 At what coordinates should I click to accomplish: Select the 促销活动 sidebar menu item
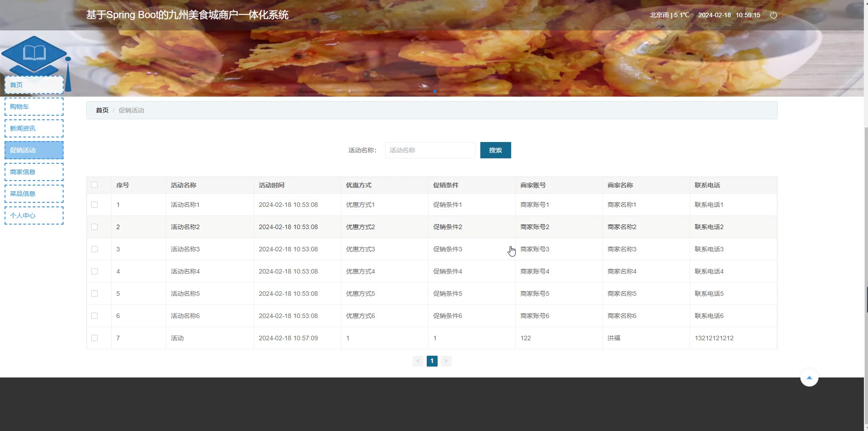pyautogui.click(x=34, y=150)
